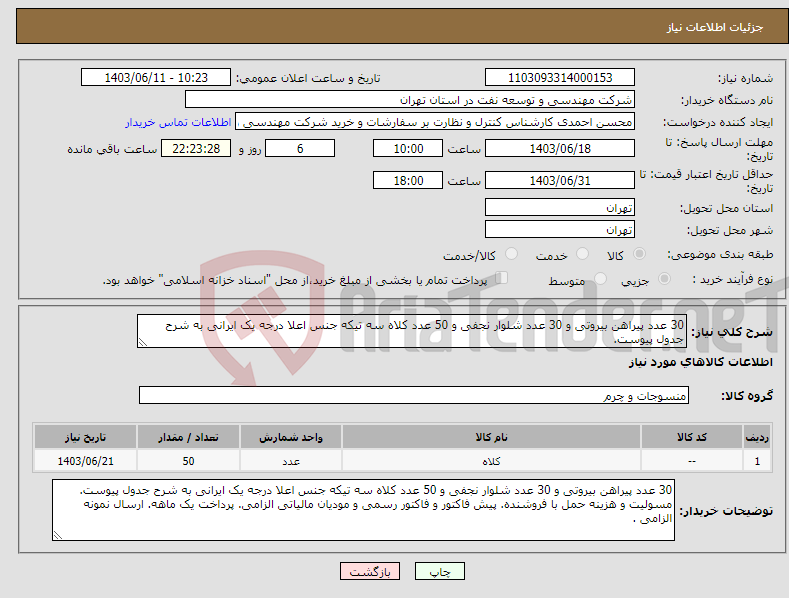Image resolution: width=789 pixels, height=598 pixels.
Task: Click the announcement date field 1403/06/11 - 10:23
Action: (156, 78)
